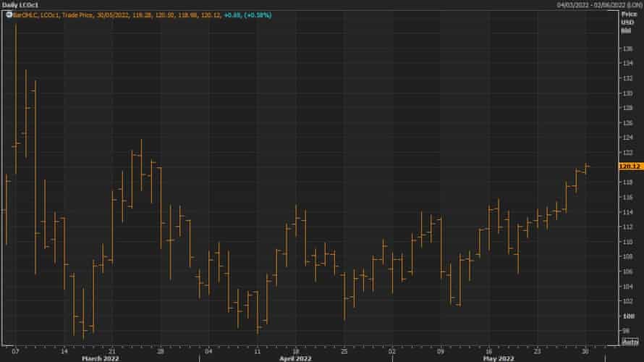Click the Auto scale button on price axis
Screen dimensions: 644x362
click(630, 340)
